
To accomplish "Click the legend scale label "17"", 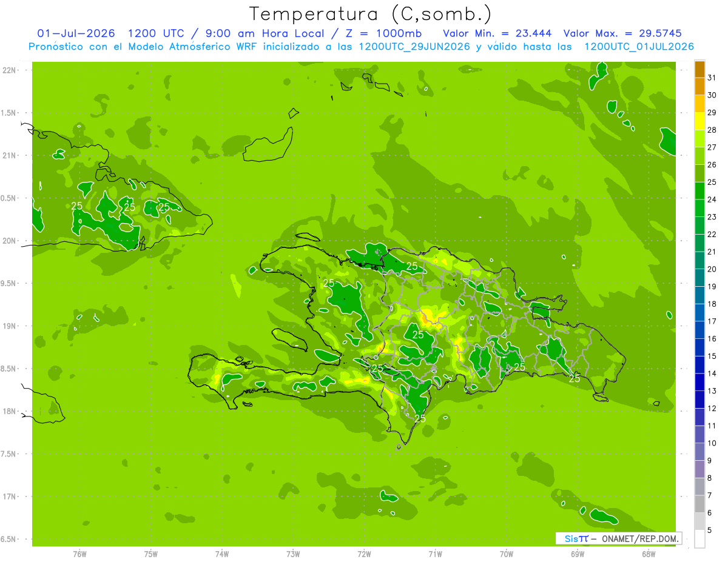I will [x=712, y=321].
